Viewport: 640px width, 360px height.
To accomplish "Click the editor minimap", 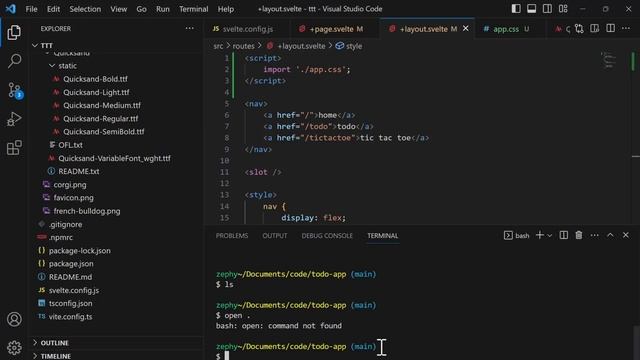I will pos(609,61).
